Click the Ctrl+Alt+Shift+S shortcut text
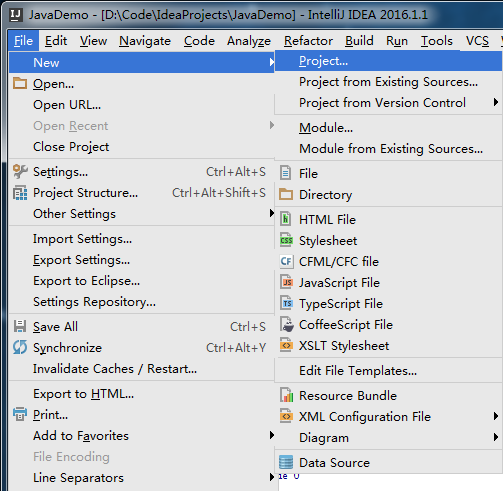Viewport: 503px width, 491px height. 219,193
